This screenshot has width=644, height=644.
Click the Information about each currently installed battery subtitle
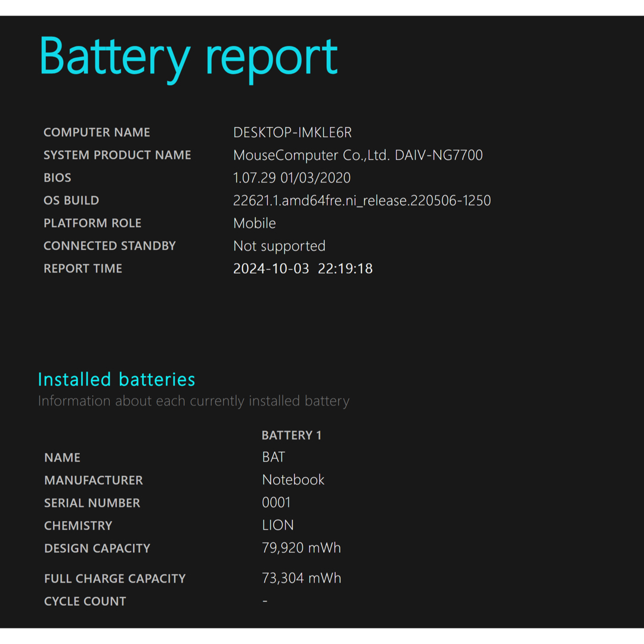pyautogui.click(x=193, y=401)
